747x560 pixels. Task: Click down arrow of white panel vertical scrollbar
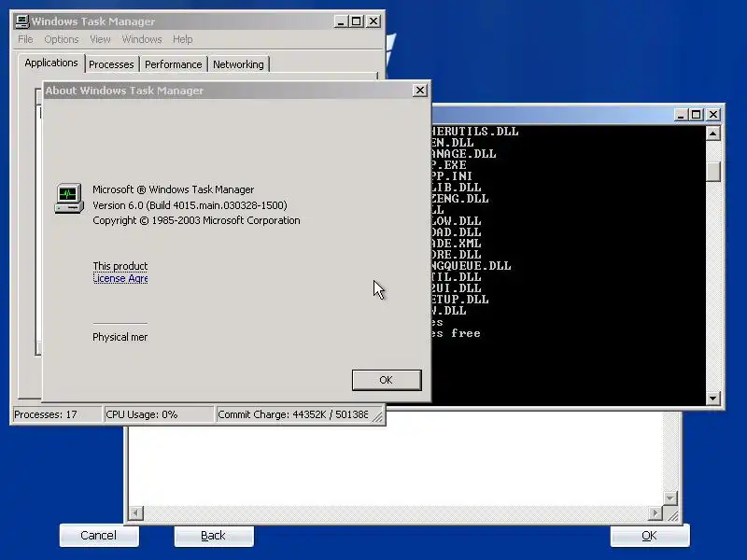[x=670, y=498]
